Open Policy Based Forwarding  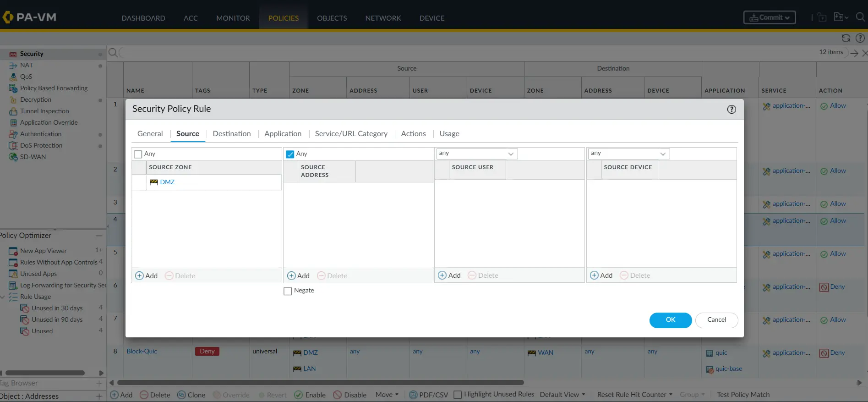(x=54, y=88)
